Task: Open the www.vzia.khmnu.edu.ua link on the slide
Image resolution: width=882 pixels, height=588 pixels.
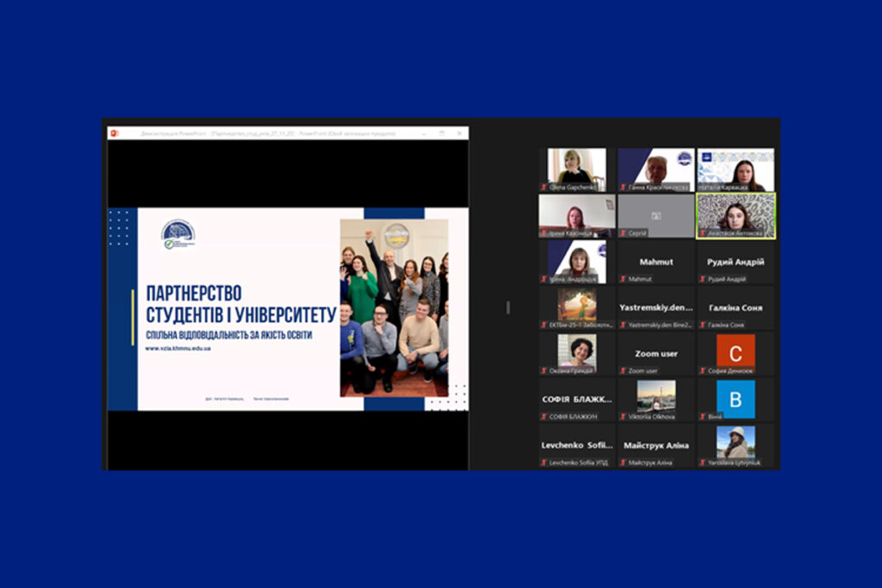Action: coord(178,349)
